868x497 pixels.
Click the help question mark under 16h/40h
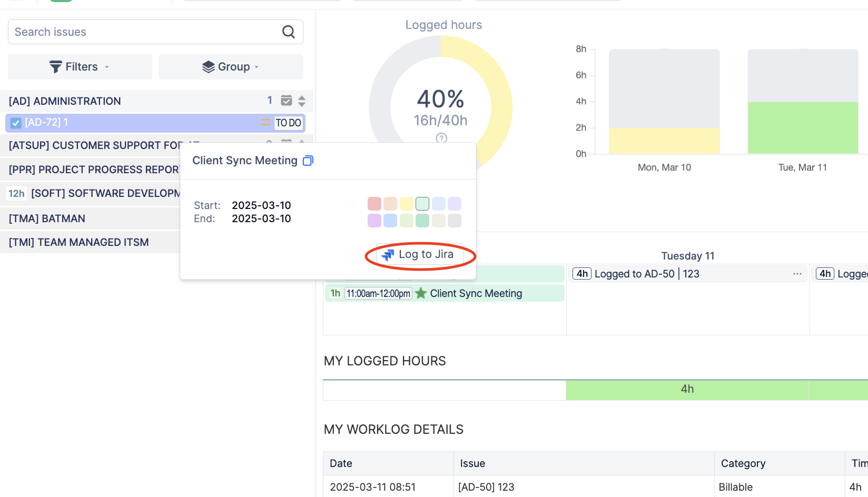[x=441, y=138]
